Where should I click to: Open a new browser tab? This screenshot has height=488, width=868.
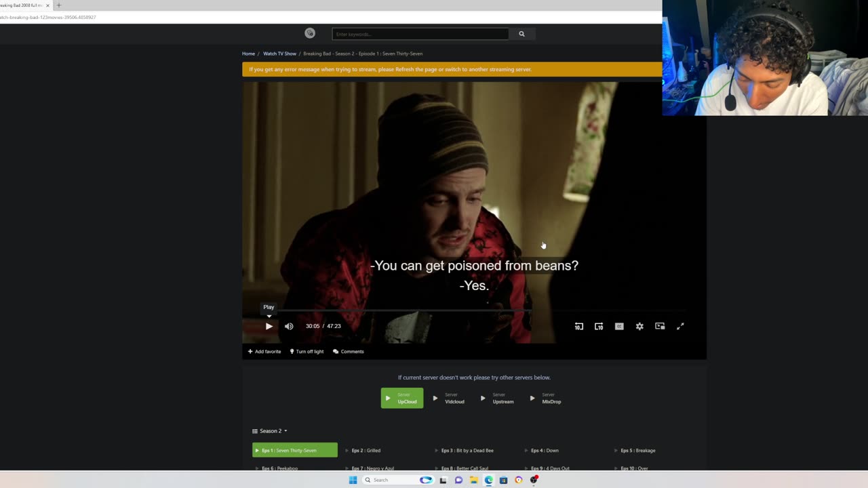(x=59, y=5)
